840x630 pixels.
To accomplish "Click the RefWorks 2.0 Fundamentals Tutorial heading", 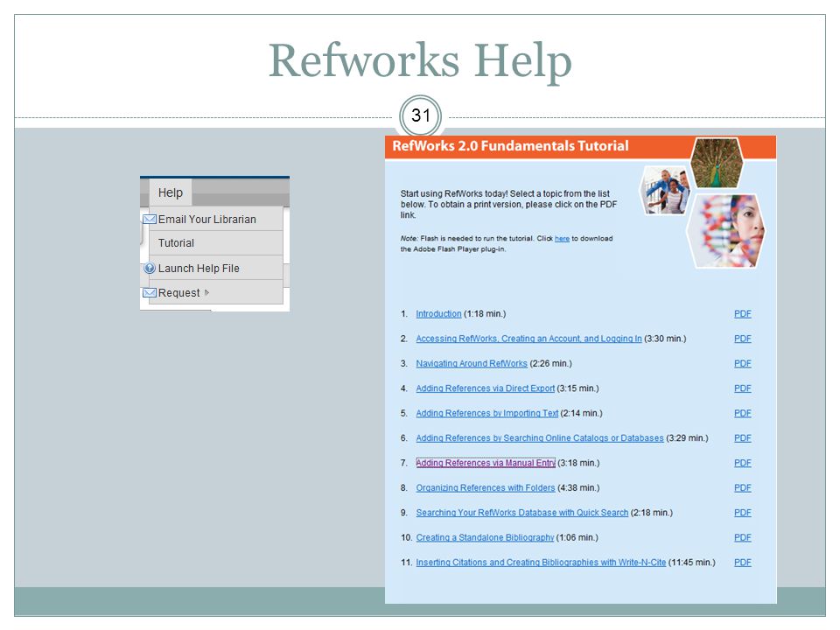I will point(510,146).
